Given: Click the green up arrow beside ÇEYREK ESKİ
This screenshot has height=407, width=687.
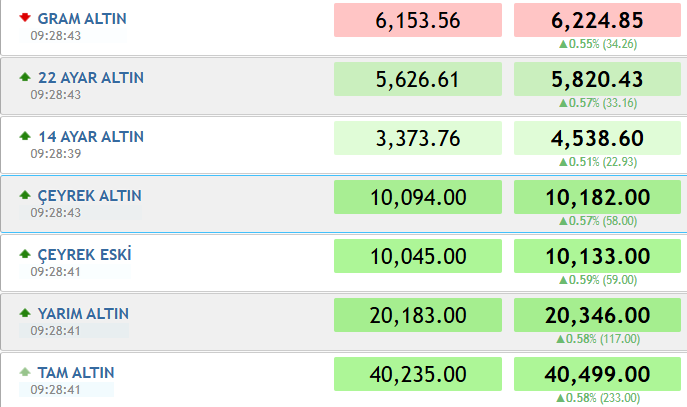Looking at the screenshot, I should [x=25, y=254].
